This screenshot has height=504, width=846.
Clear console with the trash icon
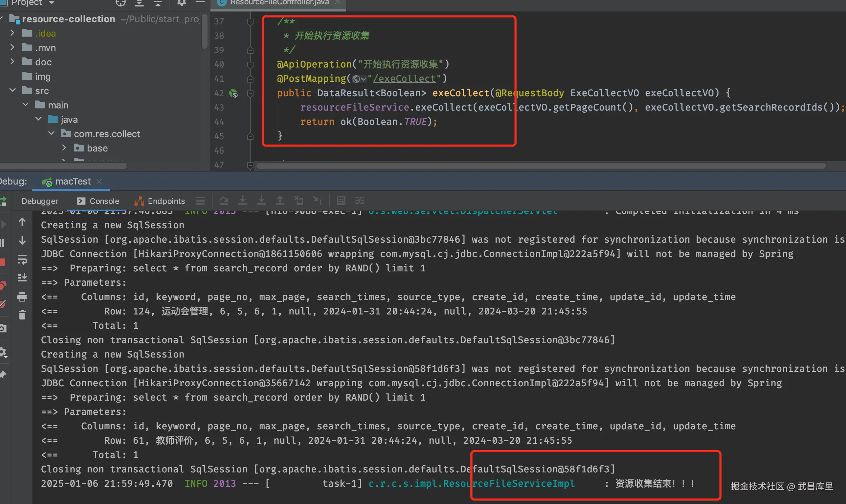[x=22, y=315]
